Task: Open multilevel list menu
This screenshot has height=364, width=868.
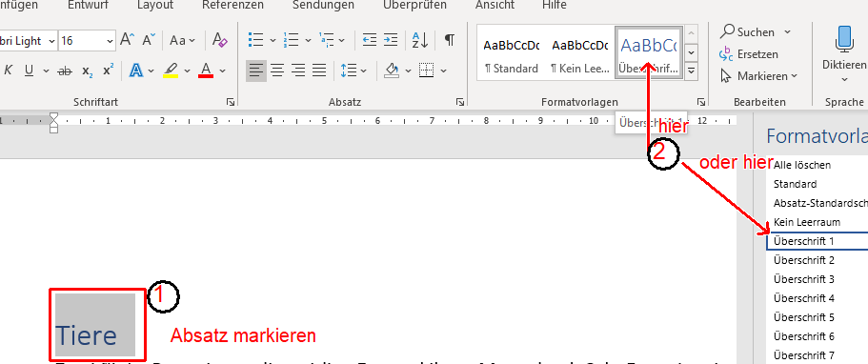Action: point(332,40)
